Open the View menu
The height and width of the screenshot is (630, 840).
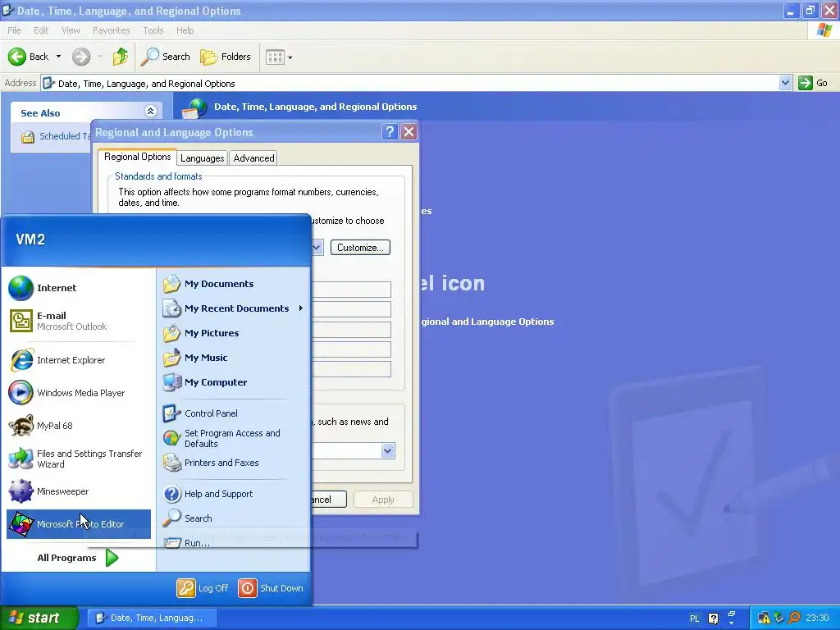click(x=71, y=30)
